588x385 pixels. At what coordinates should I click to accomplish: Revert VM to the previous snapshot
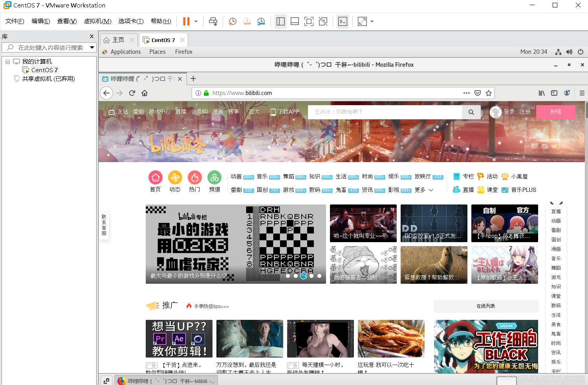point(247,22)
